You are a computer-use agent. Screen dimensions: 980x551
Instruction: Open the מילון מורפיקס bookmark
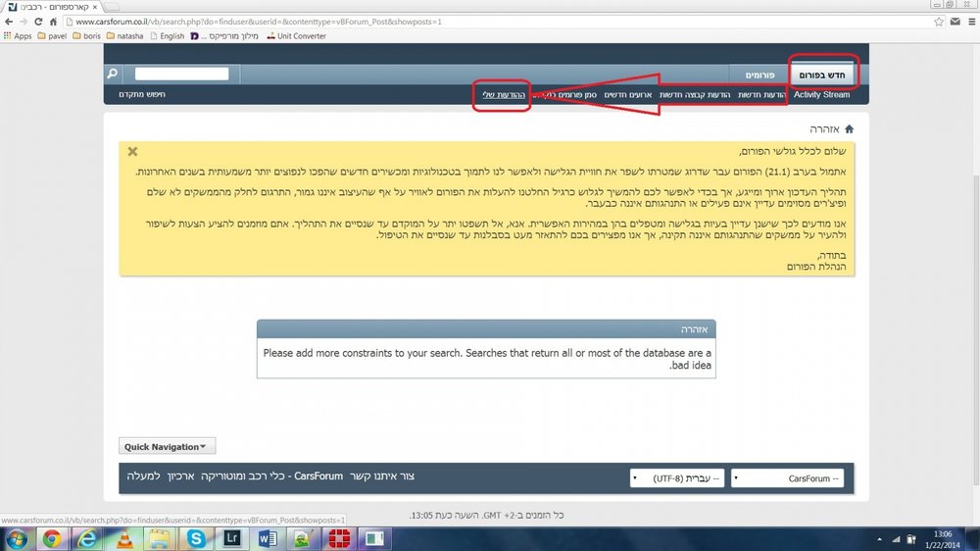tap(224, 36)
